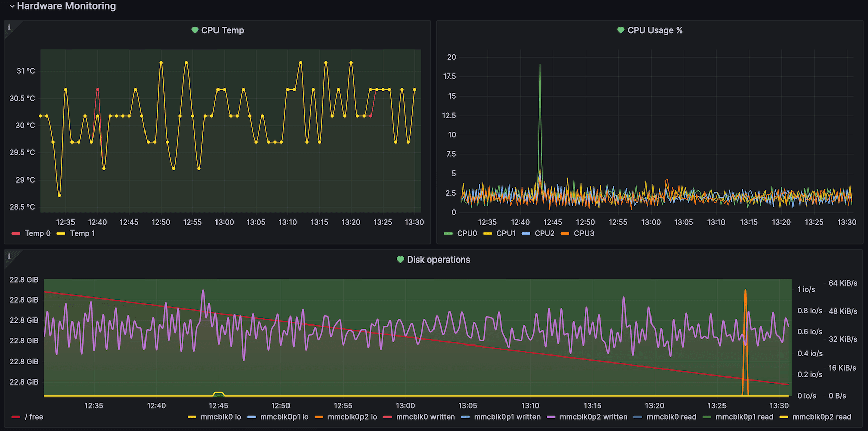
Task: Click the blue CPU2 color swatch
Action: click(x=526, y=233)
